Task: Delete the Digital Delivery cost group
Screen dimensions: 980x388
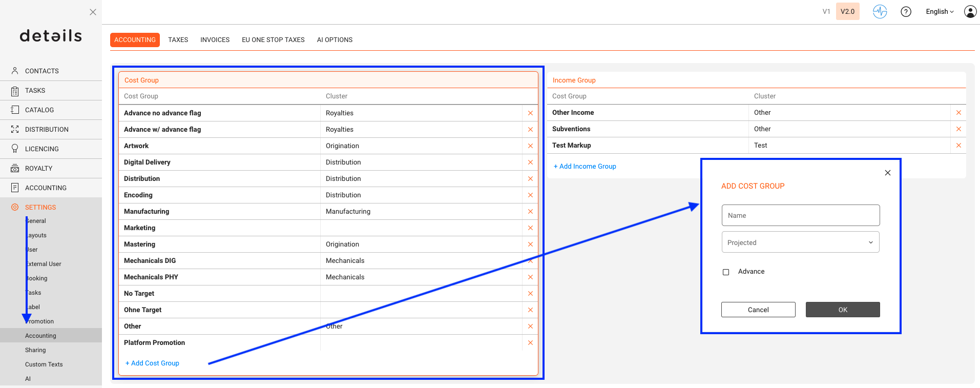Action: click(530, 162)
